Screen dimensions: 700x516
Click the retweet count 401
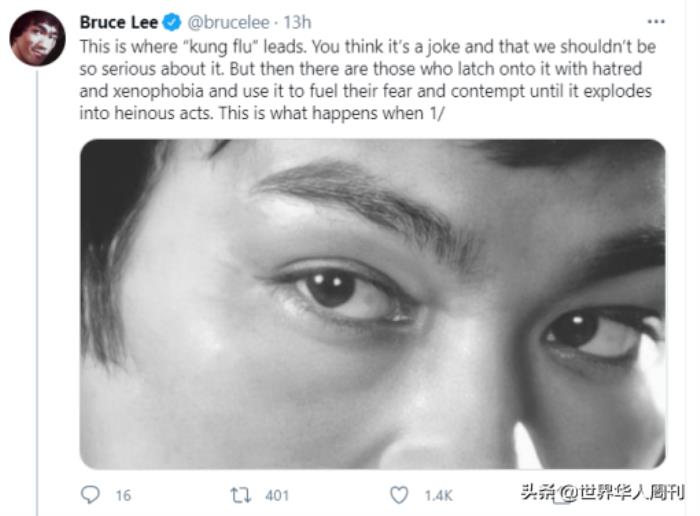pyautogui.click(x=276, y=495)
